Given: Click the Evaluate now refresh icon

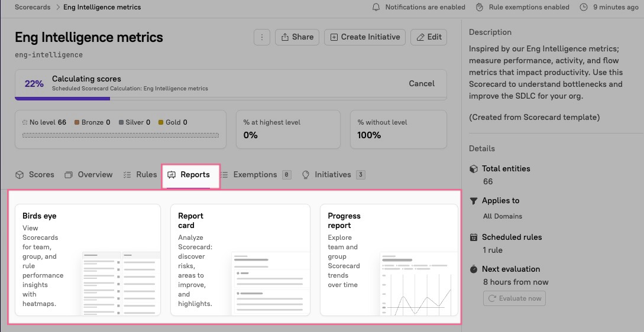Looking at the screenshot, I should 493,298.
